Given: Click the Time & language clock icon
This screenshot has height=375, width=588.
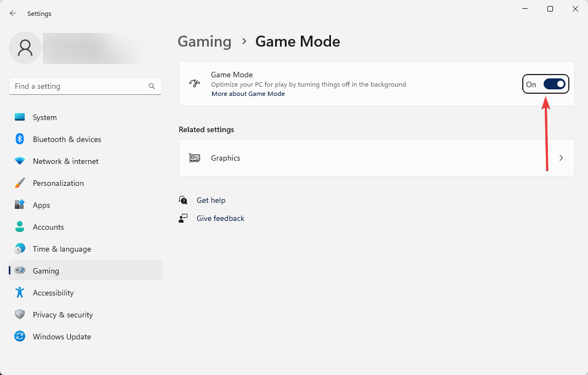Looking at the screenshot, I should (20, 249).
